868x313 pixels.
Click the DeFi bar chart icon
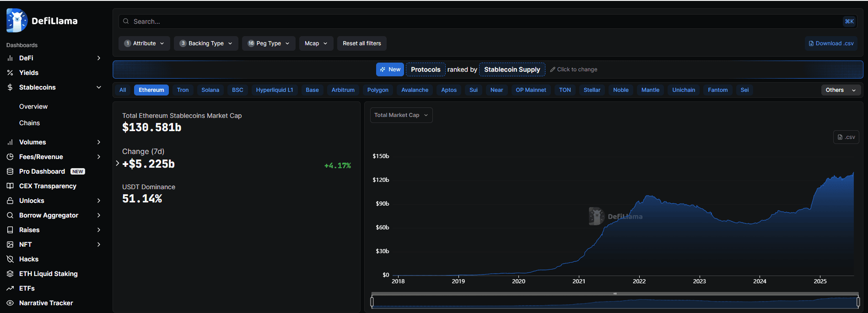pos(10,58)
